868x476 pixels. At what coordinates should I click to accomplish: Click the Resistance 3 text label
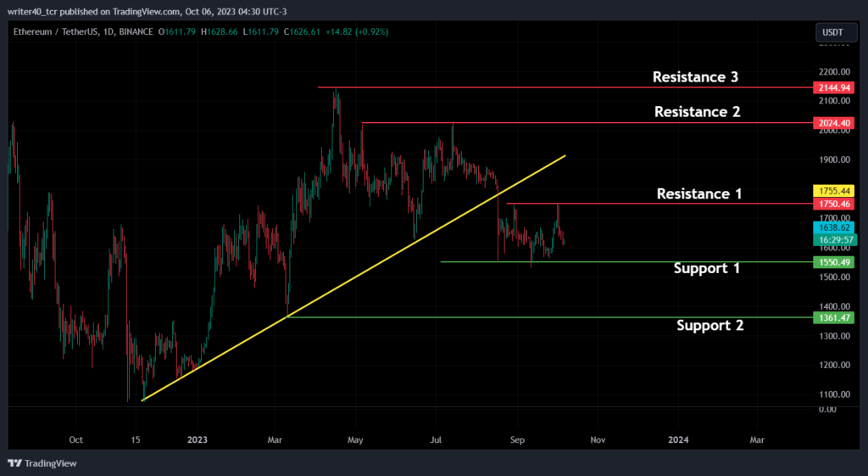(695, 76)
